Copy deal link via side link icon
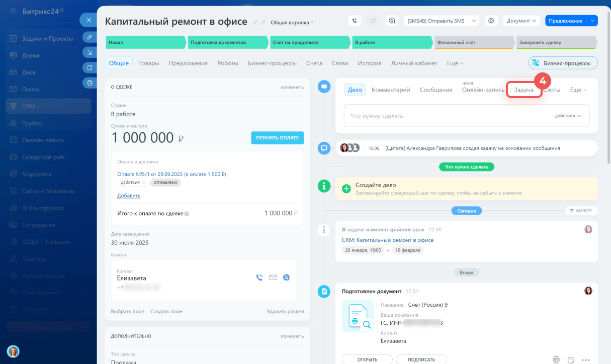This screenshot has width=611, height=364. pyautogui.click(x=89, y=37)
